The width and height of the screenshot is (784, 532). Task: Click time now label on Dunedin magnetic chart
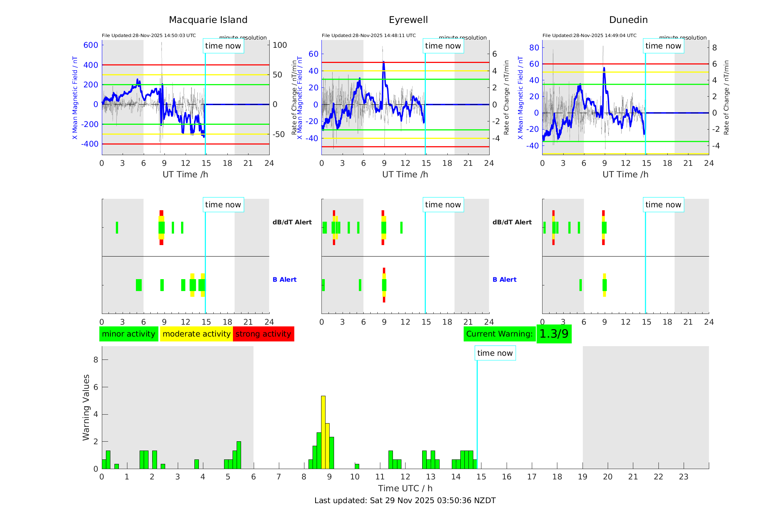tap(663, 46)
